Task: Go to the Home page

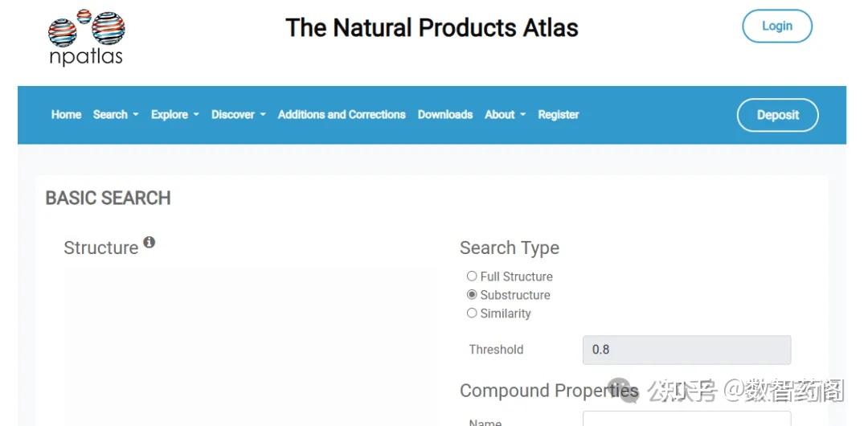Action: point(66,114)
